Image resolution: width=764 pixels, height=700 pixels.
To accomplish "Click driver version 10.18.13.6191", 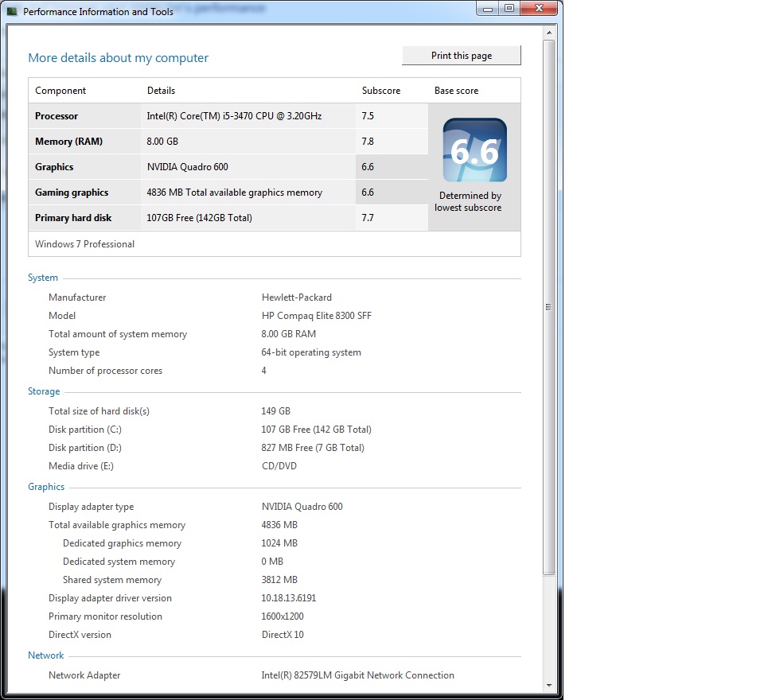I will coord(288,597).
